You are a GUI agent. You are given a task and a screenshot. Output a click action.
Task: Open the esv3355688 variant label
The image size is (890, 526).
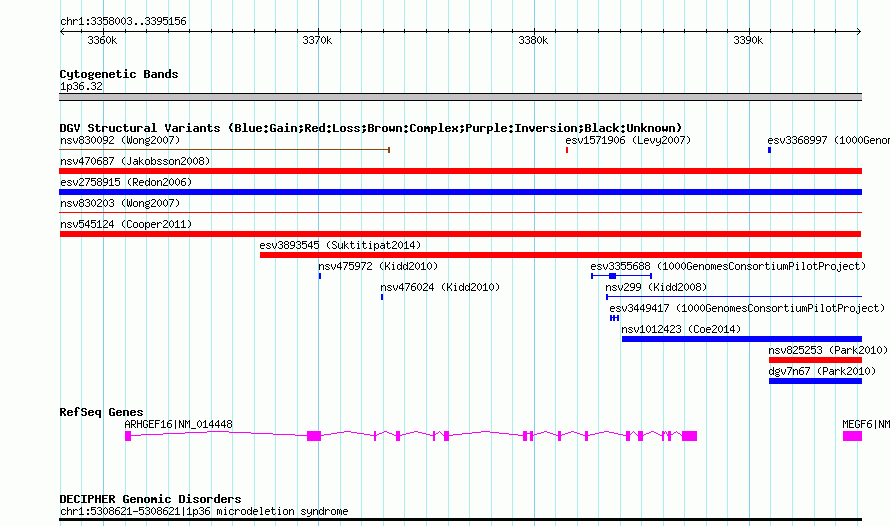[x=728, y=266]
